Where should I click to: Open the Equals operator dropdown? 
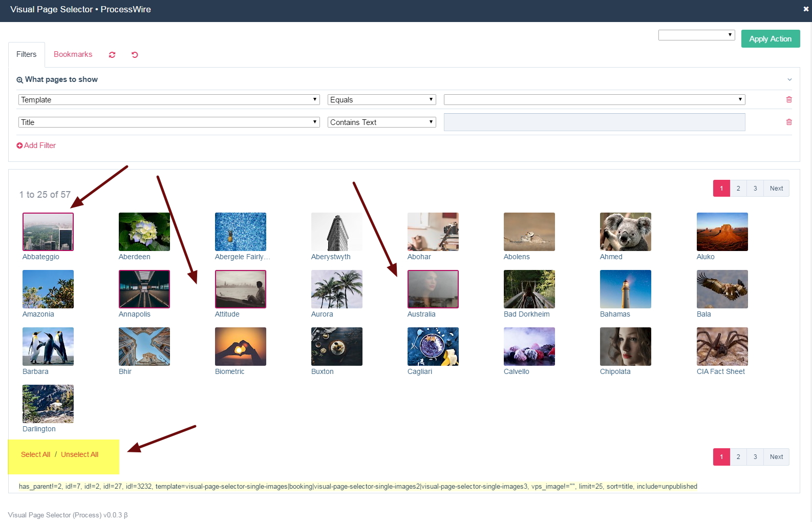(x=382, y=100)
